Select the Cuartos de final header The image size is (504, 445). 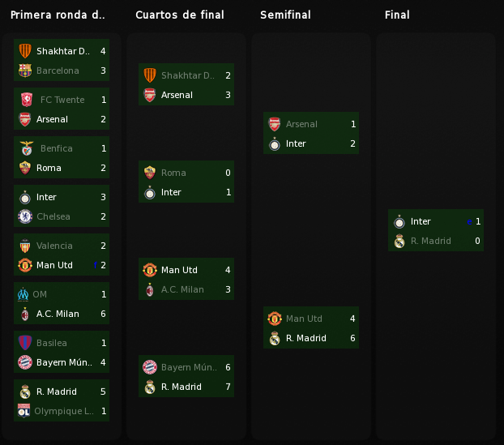click(x=180, y=15)
